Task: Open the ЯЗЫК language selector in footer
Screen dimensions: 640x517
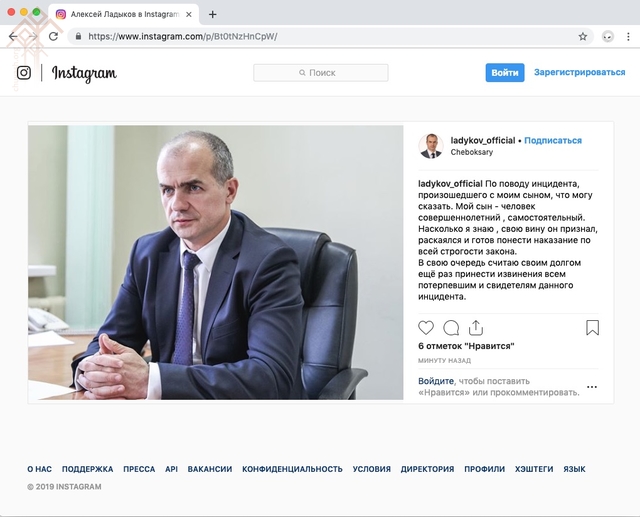Action: (574, 469)
